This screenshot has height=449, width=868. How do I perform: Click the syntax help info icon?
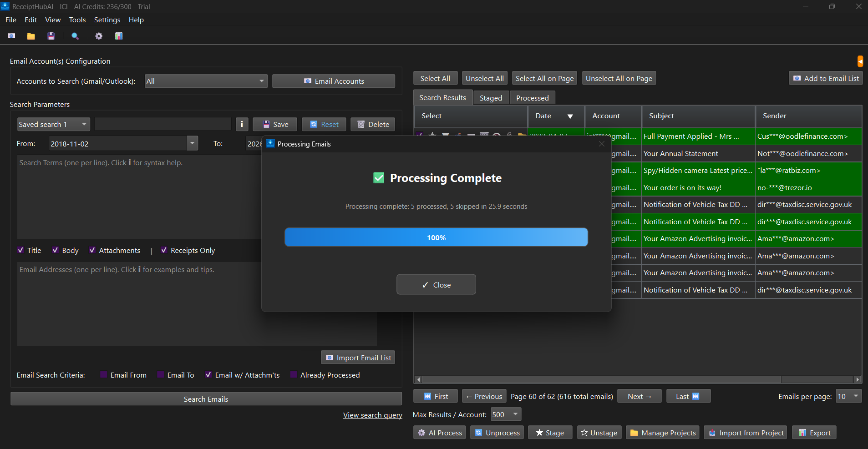click(242, 124)
